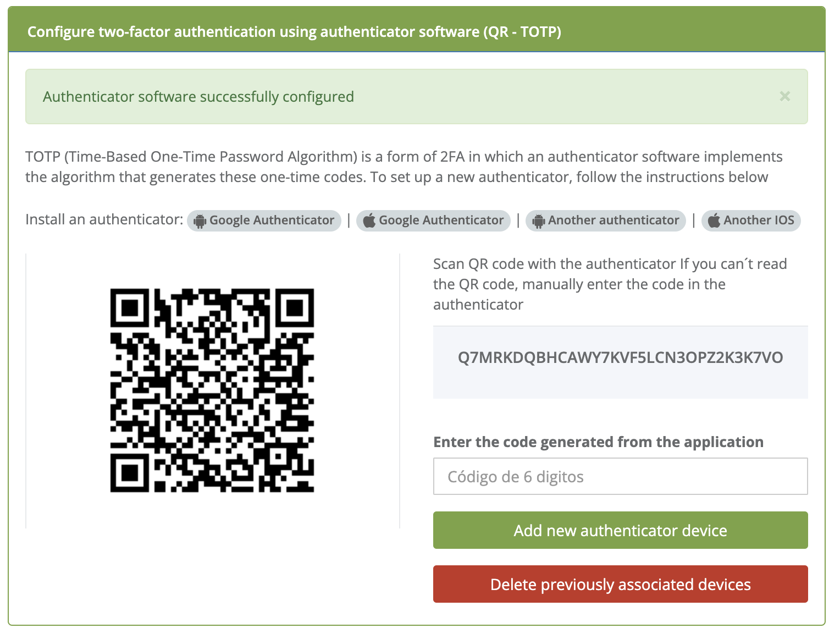Click the TOTP description paragraph
The image size is (840, 628).
pyautogui.click(x=404, y=167)
